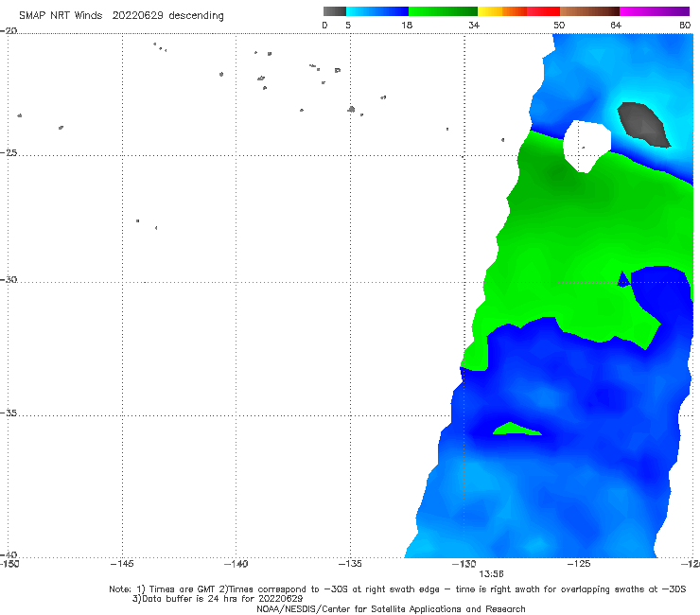700x615 pixels.
Task: Click the cyan-blue segment of the color bar
Action: (377, 11)
